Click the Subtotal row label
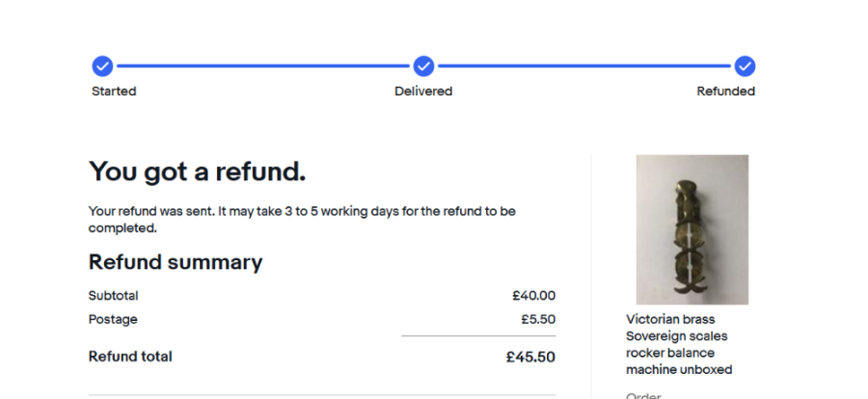Viewport: 868px width, 399px height. pyautogui.click(x=114, y=296)
